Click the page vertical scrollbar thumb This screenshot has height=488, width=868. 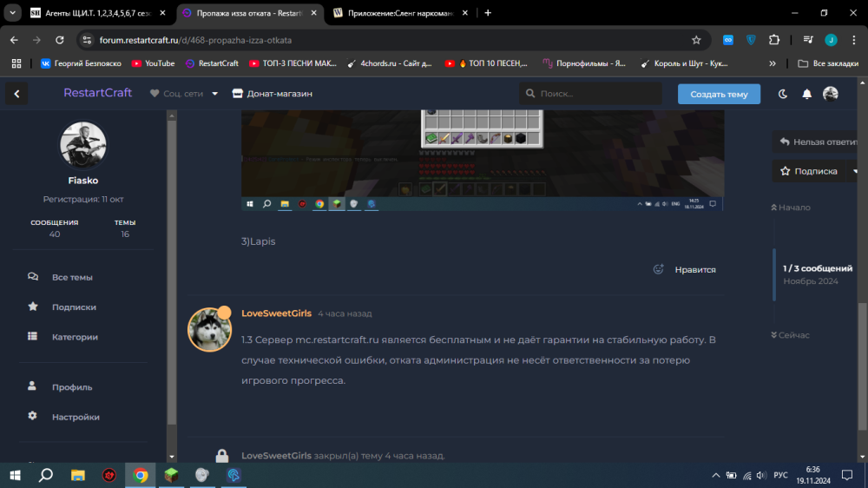coord(863,366)
